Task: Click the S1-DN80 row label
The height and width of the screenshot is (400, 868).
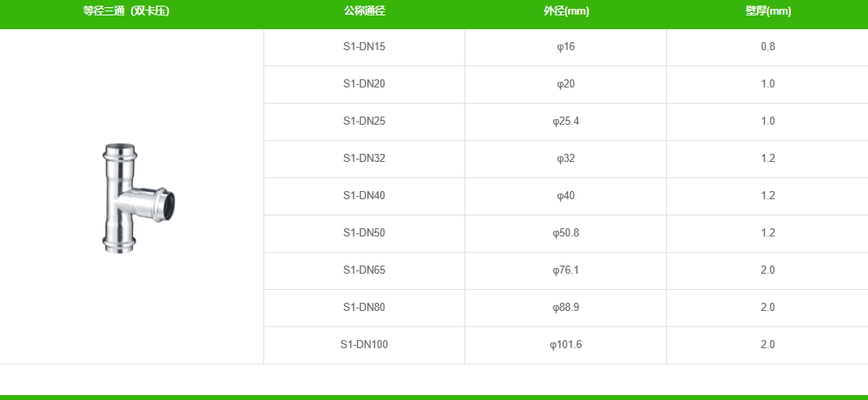Action: (364, 308)
